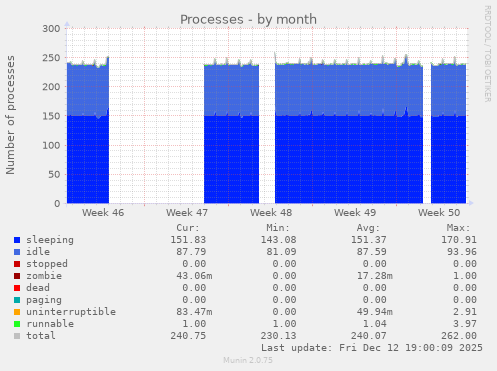Click idle maximum value 93.96
Image resolution: width=497 pixels, height=371 pixels.
pyautogui.click(x=462, y=252)
